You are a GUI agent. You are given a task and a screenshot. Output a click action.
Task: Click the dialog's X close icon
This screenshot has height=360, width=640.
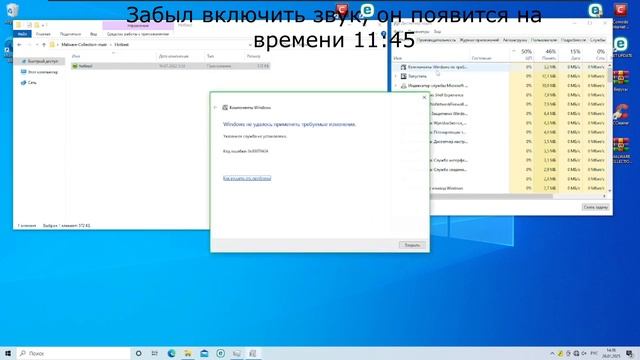coord(424,97)
